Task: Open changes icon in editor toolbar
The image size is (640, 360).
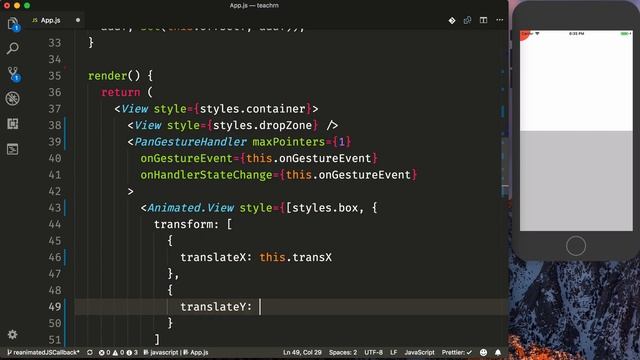Action: point(467,20)
